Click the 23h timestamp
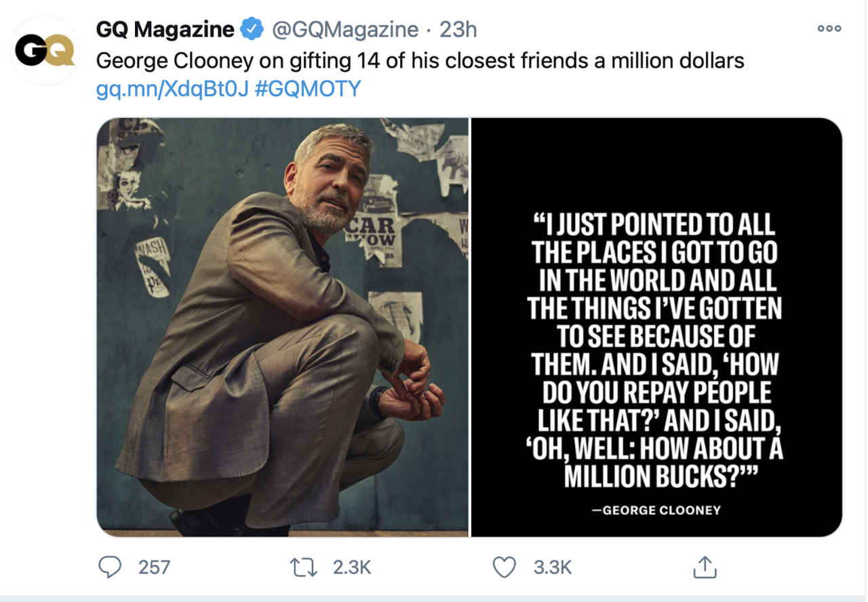The width and height of the screenshot is (868, 602). [x=458, y=30]
